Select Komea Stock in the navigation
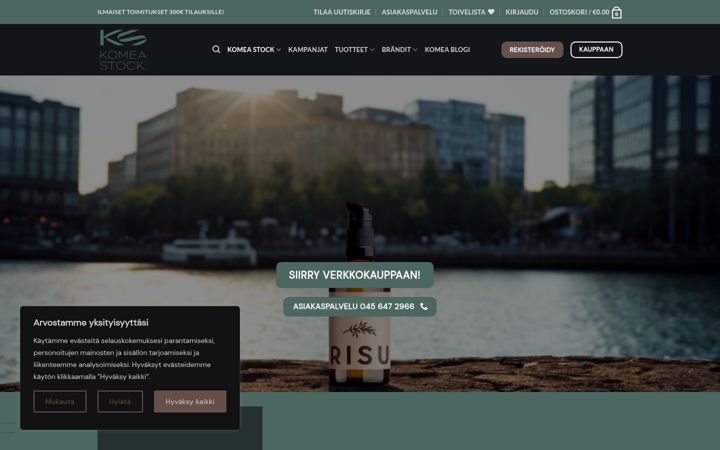The width and height of the screenshot is (720, 450). [251, 50]
